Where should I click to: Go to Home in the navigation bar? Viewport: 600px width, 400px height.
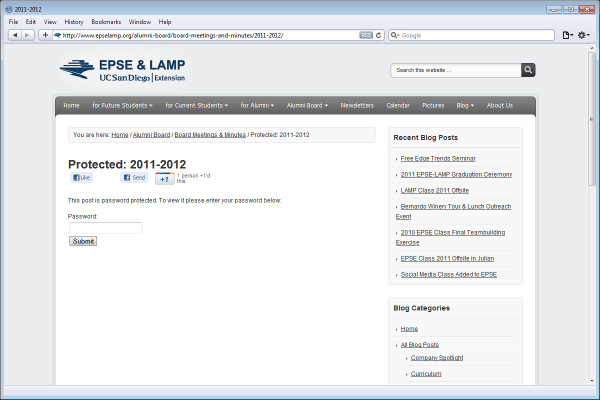click(x=71, y=105)
